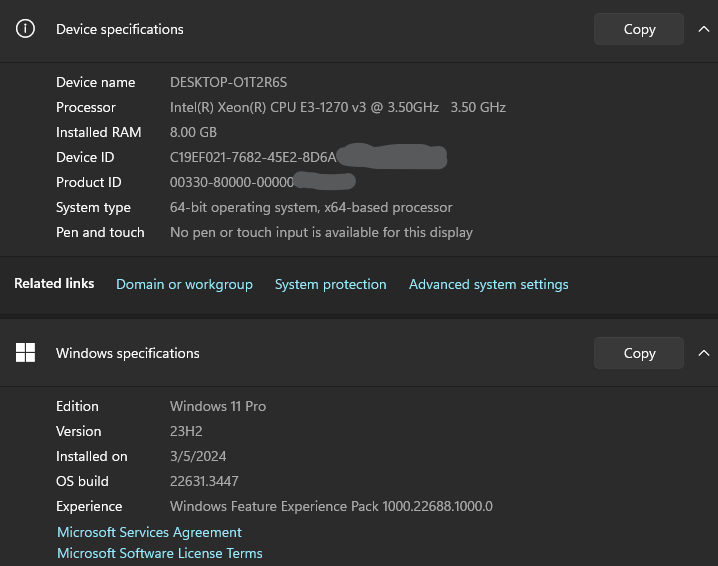Click the Related links label
Image resolution: width=718 pixels, height=566 pixels.
coord(54,283)
